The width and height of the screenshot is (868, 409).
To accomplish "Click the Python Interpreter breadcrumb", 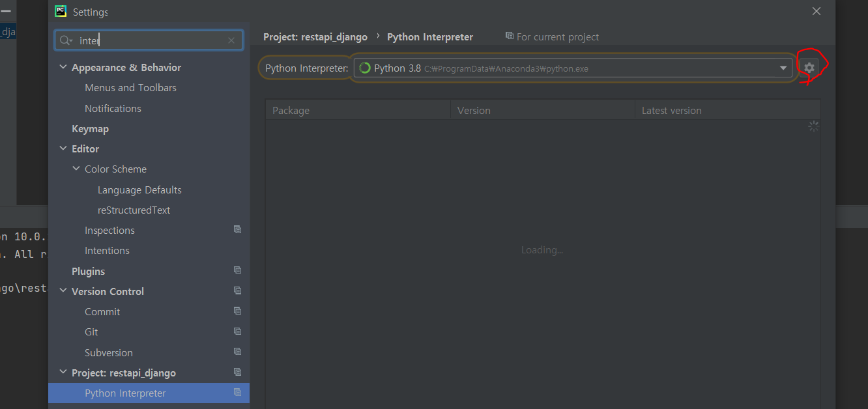I will tap(430, 37).
